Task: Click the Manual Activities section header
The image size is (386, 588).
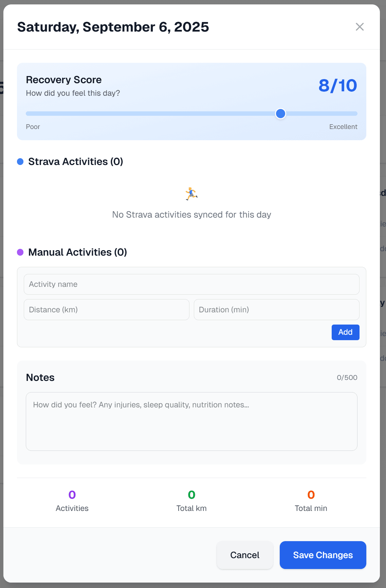Action: [x=77, y=252]
